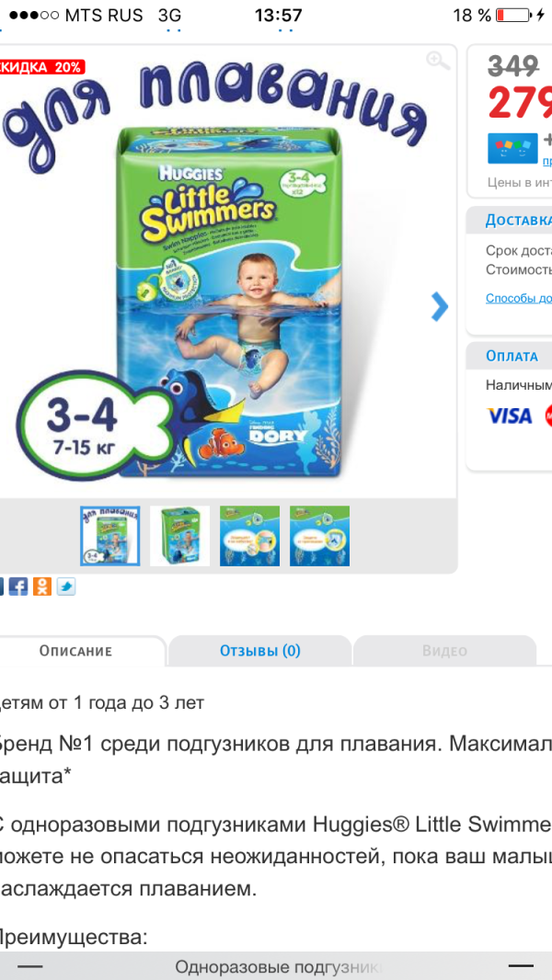
Task: Select the third product thumbnail
Action: pos(249,536)
